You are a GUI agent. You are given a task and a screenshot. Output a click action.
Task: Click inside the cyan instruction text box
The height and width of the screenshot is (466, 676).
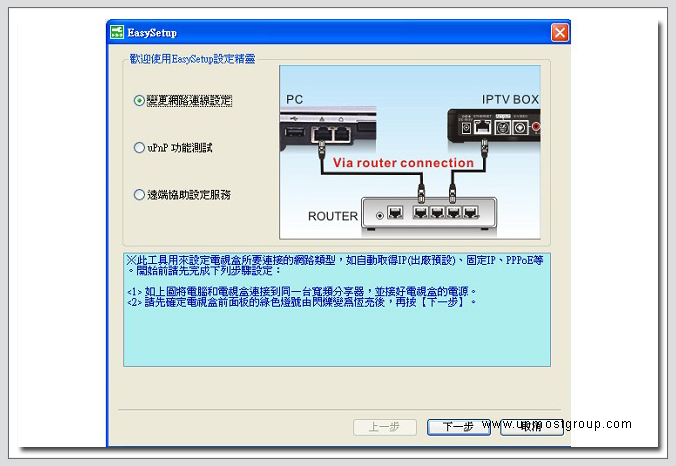point(336,330)
